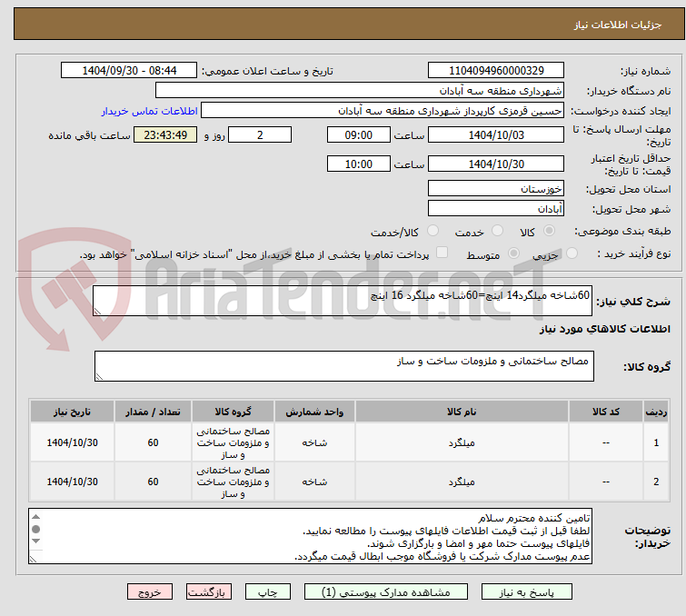Viewport: 686px width, 616px height.
Task: Click the buyer notes scroll down arrow
Action: (35, 541)
